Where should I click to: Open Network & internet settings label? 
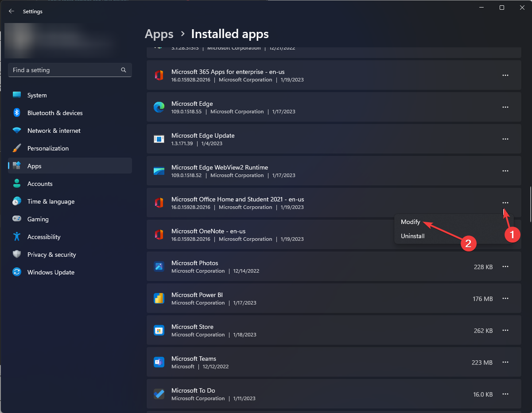[54, 131]
